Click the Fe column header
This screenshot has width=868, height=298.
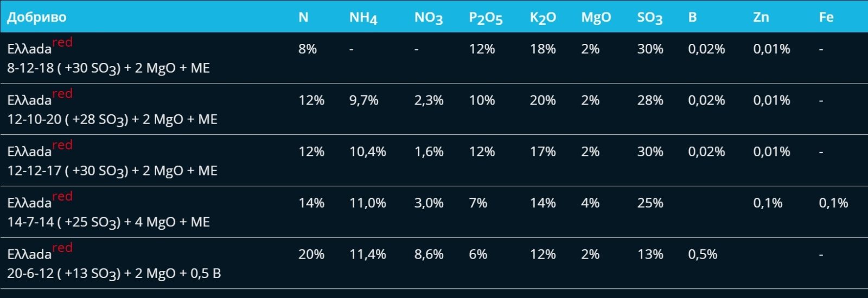[x=826, y=17]
